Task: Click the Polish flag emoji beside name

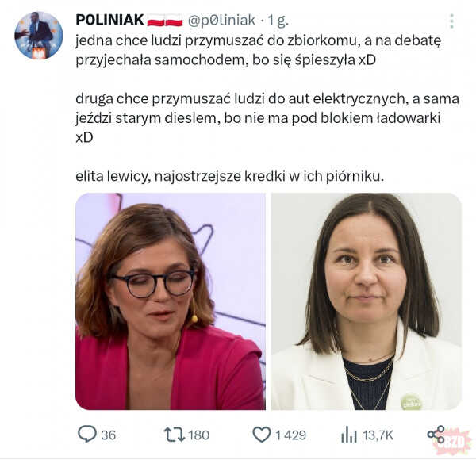Action: [165, 21]
